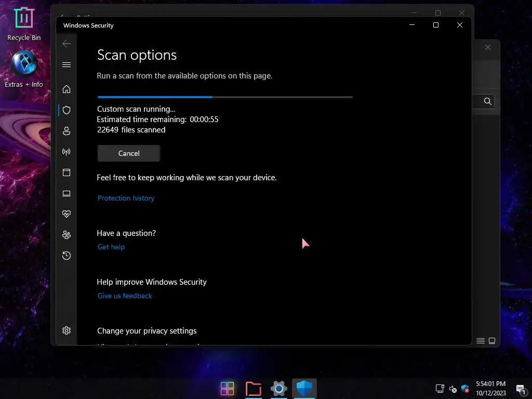
Task: Open App & browser control icon
Action: tap(66, 172)
